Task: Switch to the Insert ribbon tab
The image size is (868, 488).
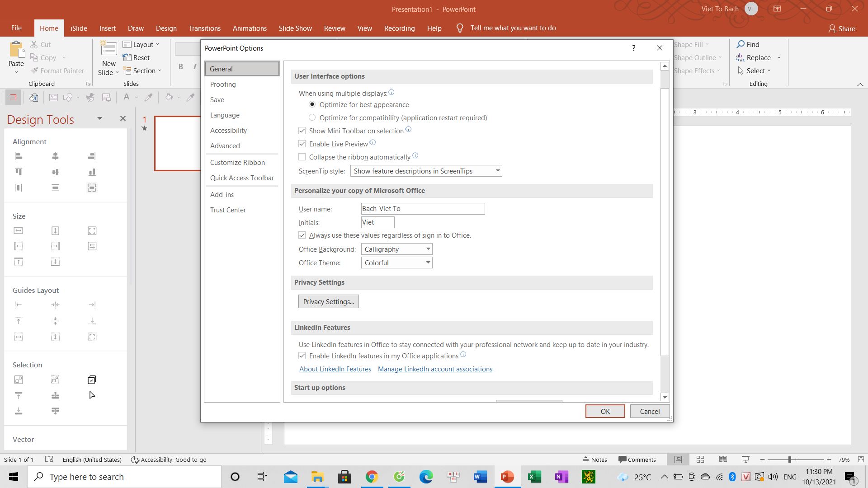Action: click(107, 28)
